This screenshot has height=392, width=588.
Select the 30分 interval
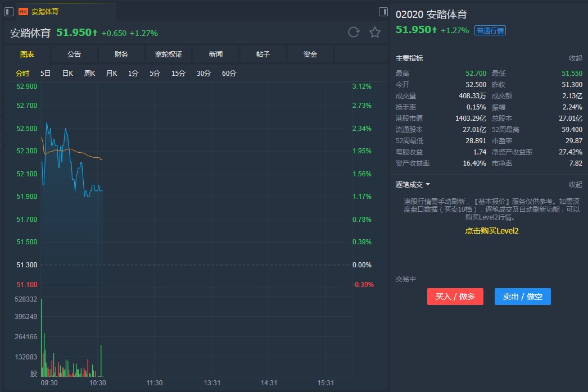coord(203,74)
